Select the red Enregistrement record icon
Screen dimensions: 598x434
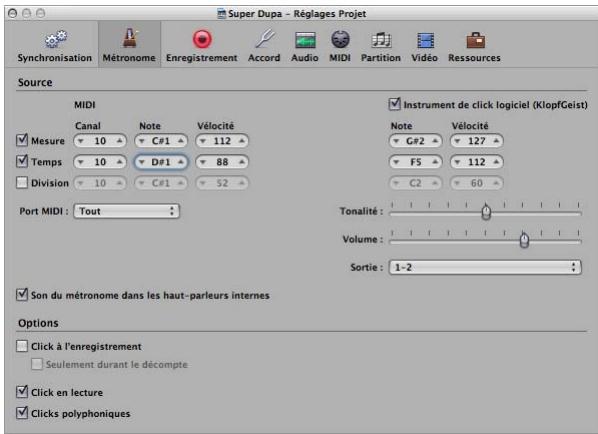tap(202, 39)
